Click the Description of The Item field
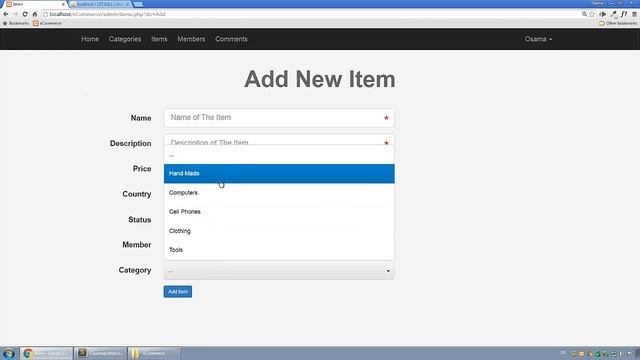 coord(279,140)
